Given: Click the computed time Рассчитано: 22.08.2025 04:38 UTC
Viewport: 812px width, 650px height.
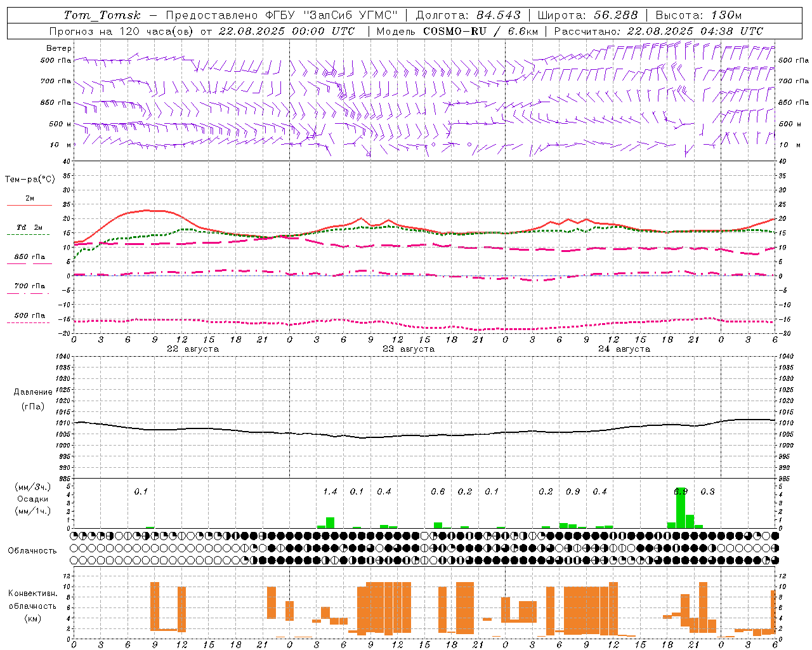Looking at the screenshot, I should point(658,31).
